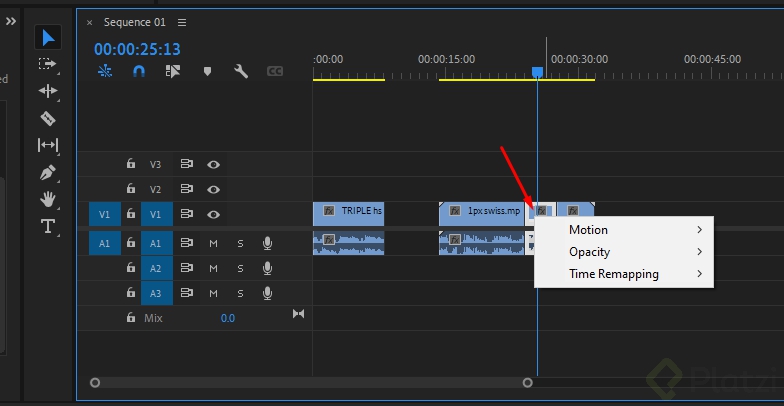Screen dimensions: 784x406
Task: Toggle sync lock for A2
Action: coord(186,268)
